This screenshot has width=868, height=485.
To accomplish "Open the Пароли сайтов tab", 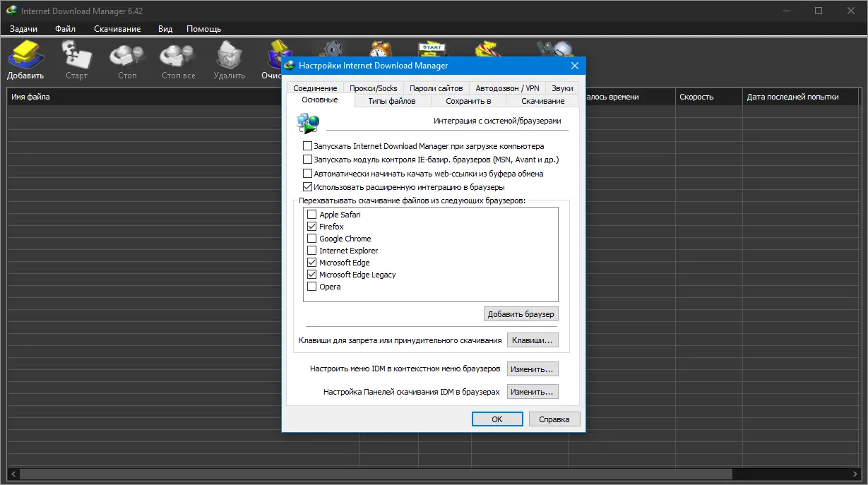I will pos(436,88).
